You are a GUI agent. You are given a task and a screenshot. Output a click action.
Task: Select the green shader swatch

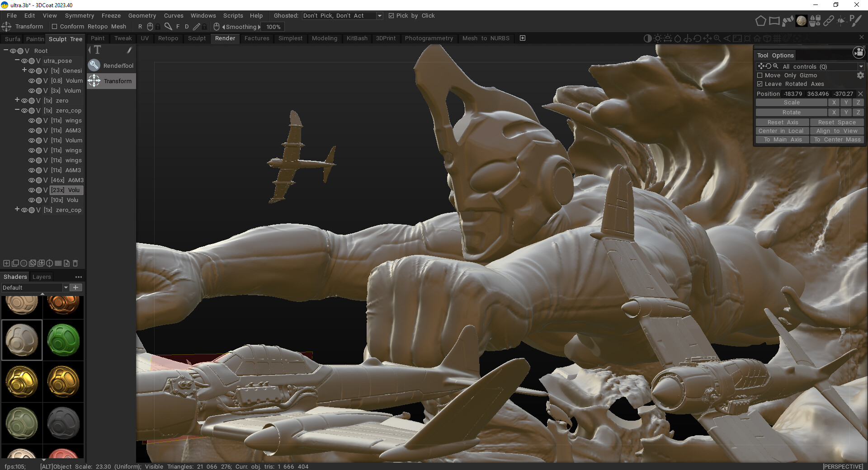click(x=63, y=340)
